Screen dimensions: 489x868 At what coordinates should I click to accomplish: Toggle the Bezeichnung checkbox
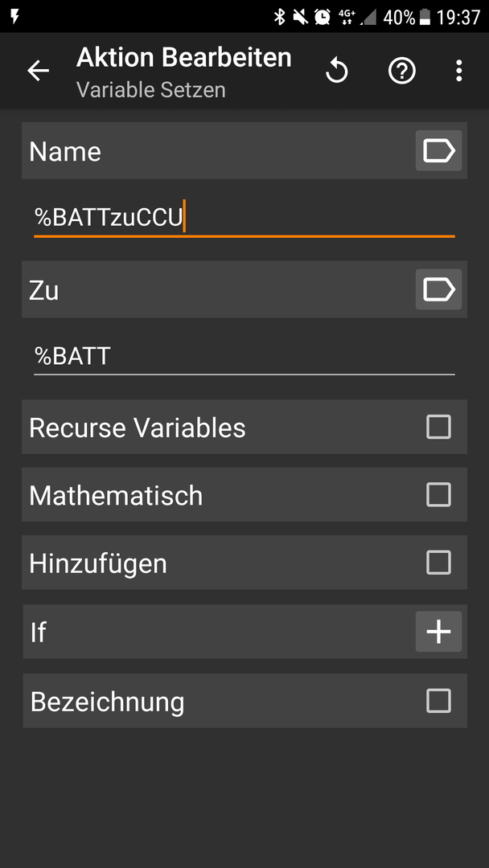point(438,701)
